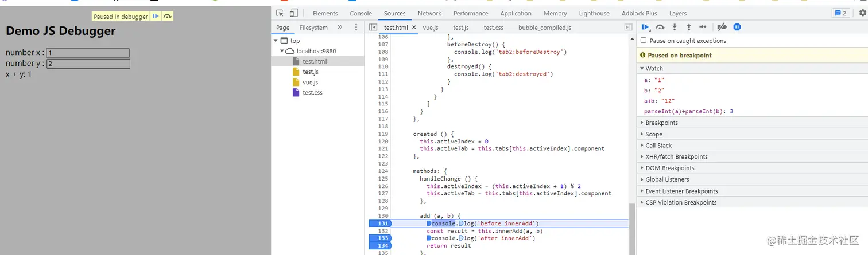Open the 2 console messages badge

[840, 13]
